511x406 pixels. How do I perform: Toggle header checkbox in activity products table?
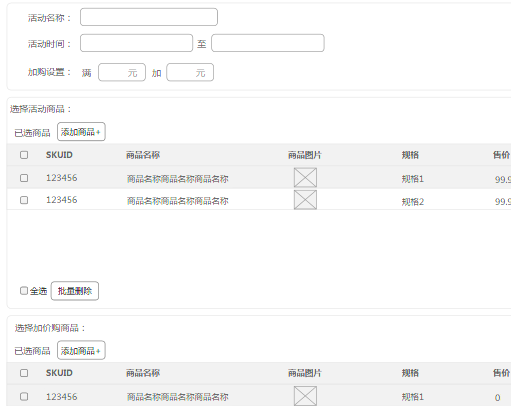(24, 155)
